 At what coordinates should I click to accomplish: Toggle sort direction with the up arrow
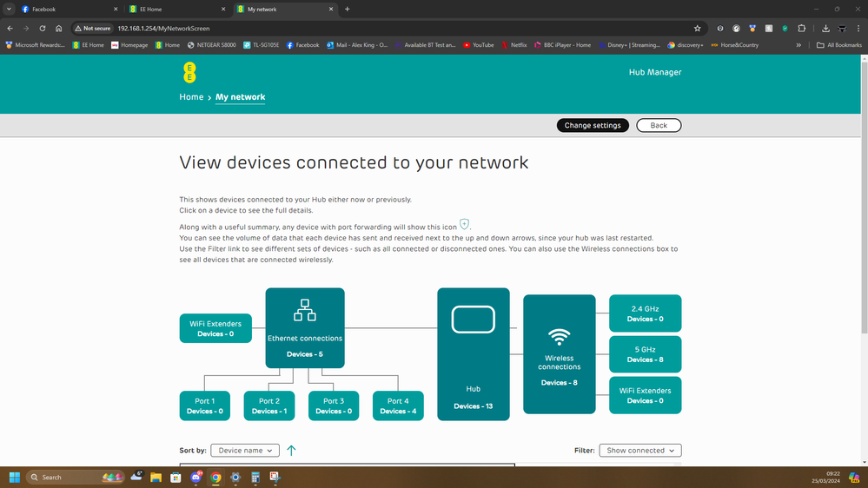pos(291,451)
